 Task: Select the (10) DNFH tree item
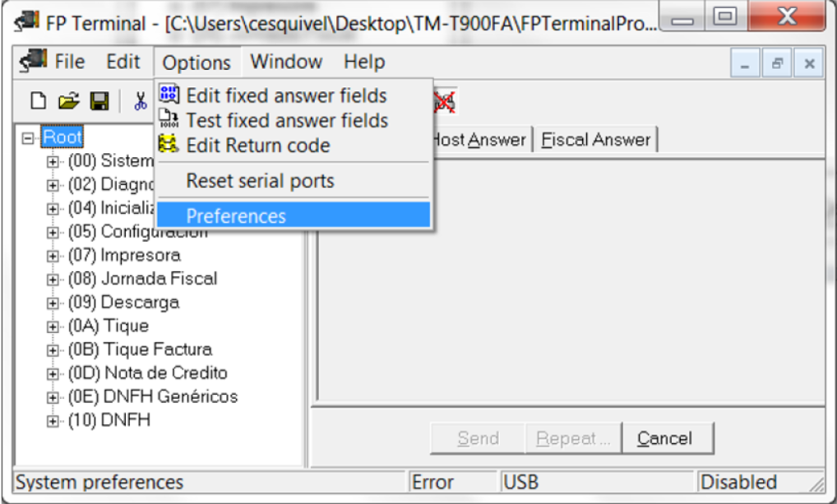click(109, 420)
